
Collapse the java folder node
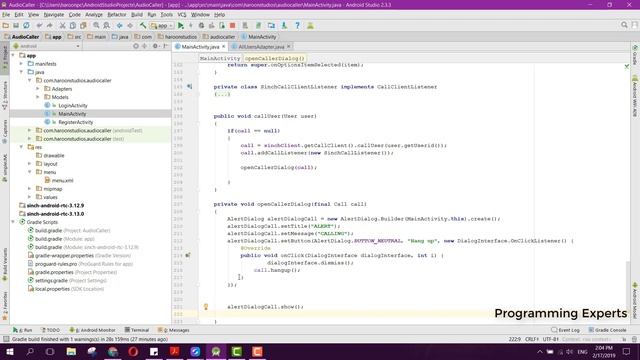tap(21, 72)
